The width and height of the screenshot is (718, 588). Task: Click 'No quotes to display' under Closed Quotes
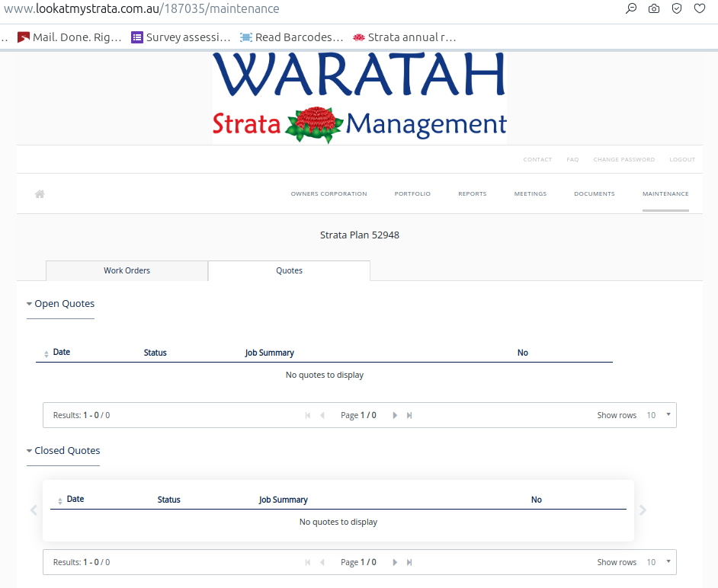coord(338,522)
